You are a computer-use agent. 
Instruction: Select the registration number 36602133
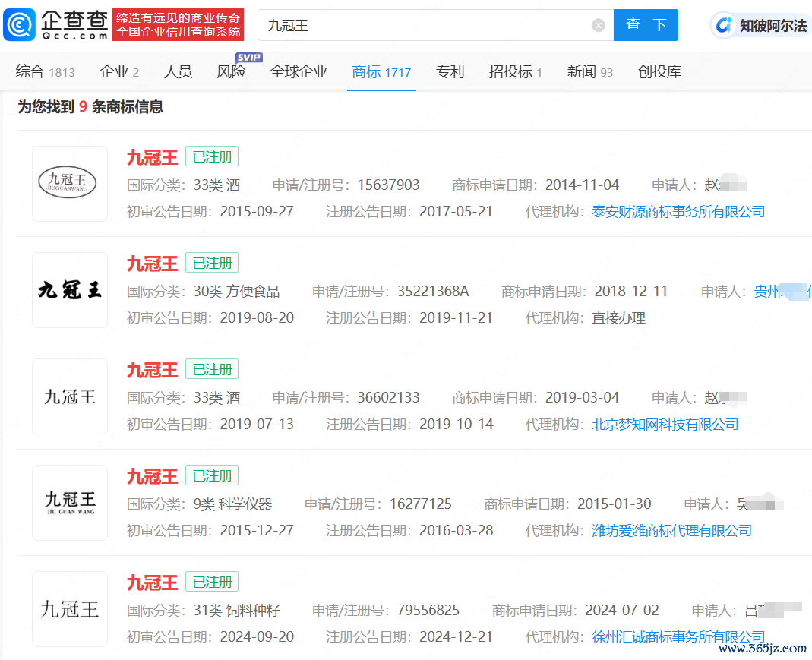388,397
